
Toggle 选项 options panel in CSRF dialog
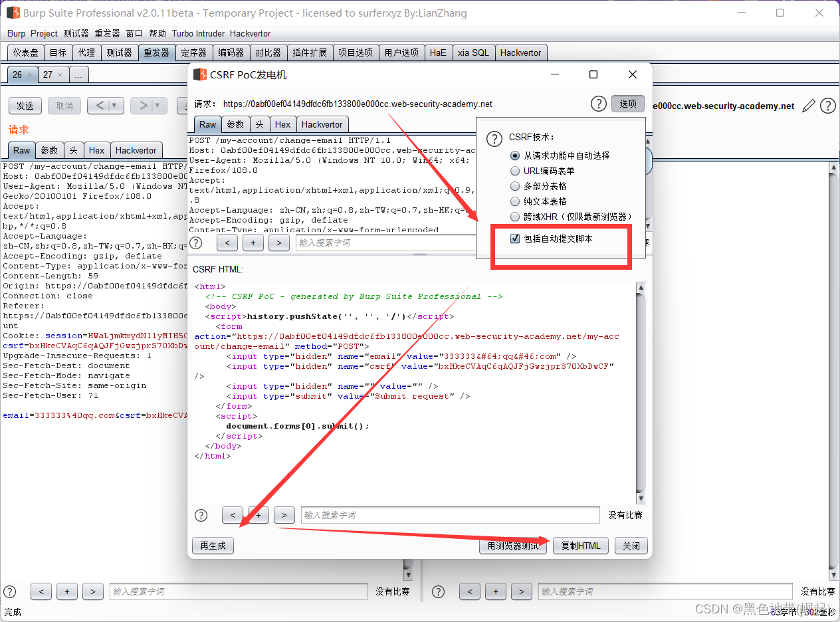(628, 104)
